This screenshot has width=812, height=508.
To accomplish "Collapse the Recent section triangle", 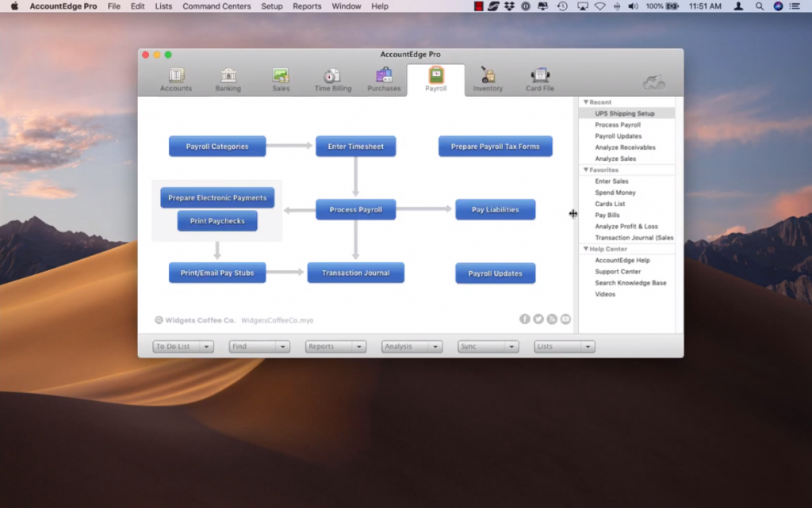I will click(586, 102).
